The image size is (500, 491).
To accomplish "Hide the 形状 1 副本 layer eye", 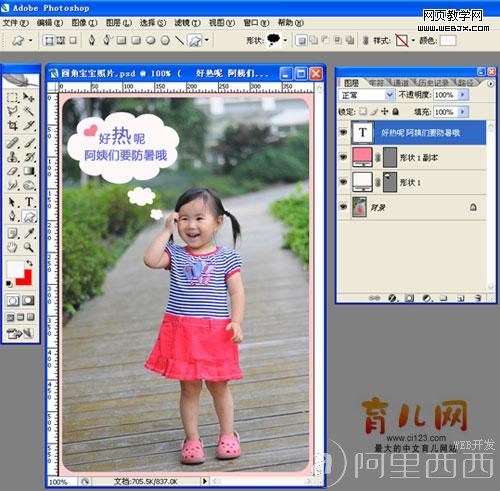I will [x=343, y=157].
